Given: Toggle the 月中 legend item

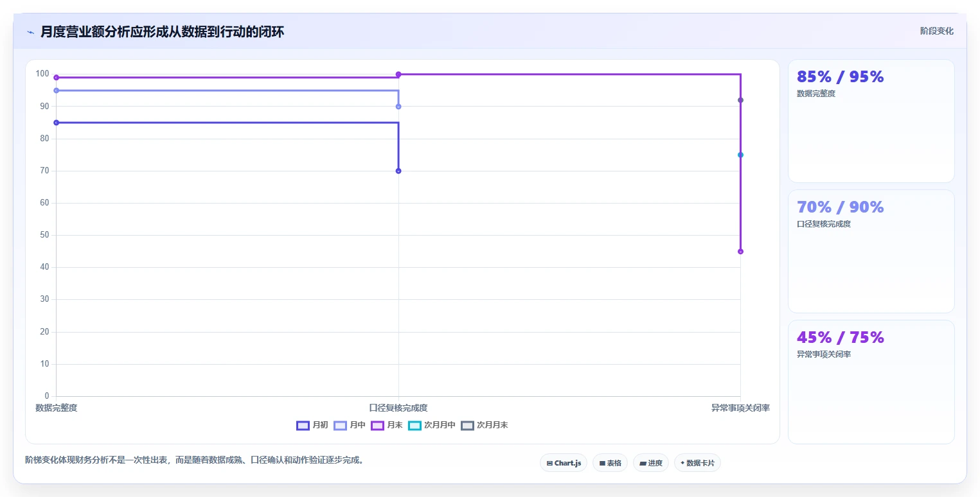Looking at the screenshot, I should point(350,425).
